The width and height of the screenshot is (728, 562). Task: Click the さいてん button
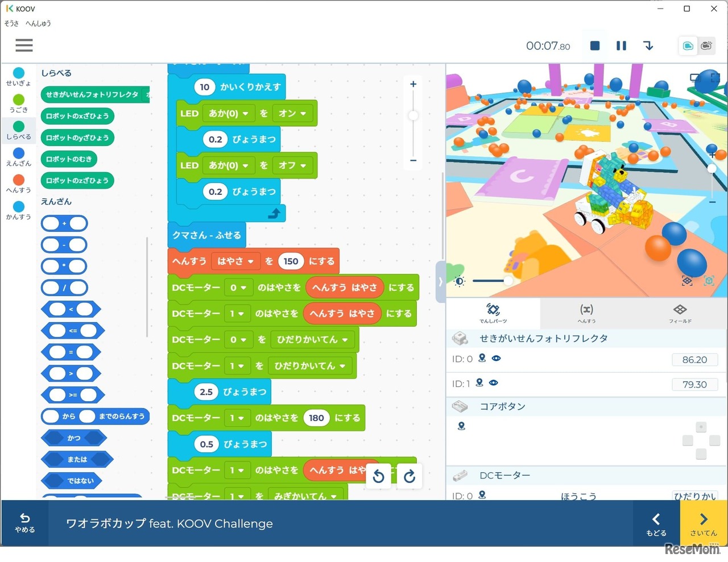pyautogui.click(x=704, y=523)
